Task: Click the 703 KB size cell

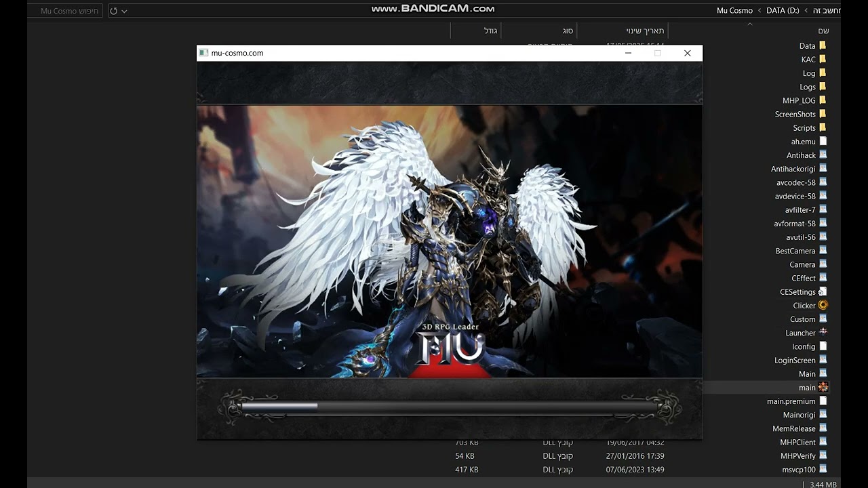Action: [467, 443]
